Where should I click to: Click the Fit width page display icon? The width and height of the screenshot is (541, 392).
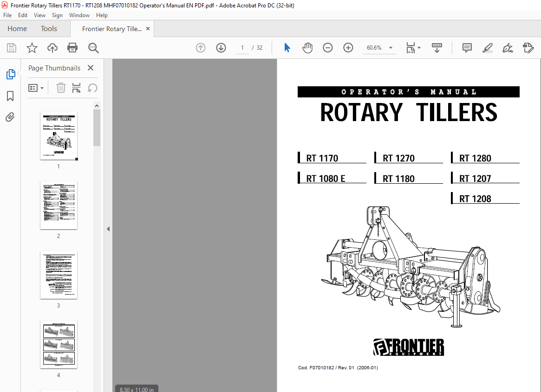[411, 48]
